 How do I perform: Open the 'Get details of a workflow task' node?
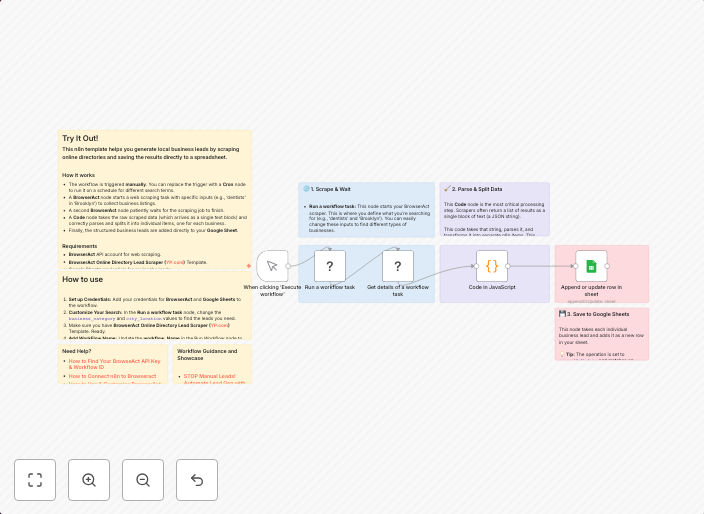pos(398,266)
